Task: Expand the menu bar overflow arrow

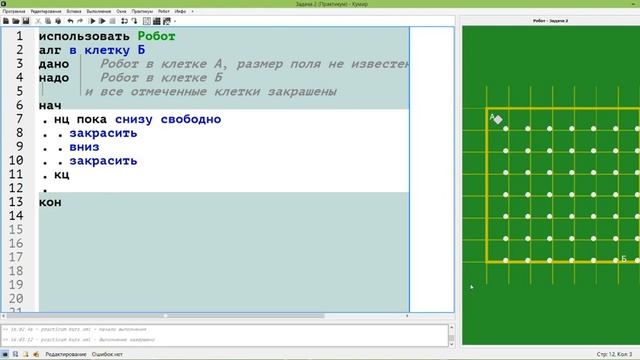Action: [x=192, y=11]
